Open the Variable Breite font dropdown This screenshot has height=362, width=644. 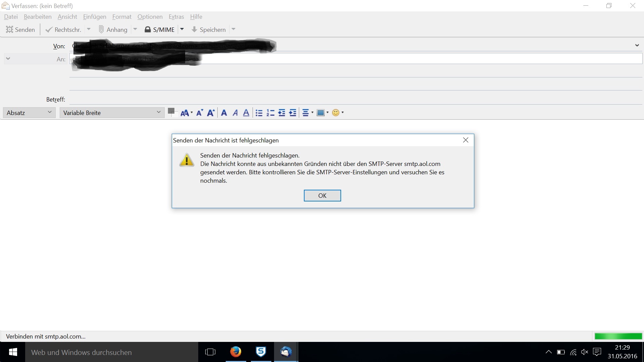(112, 113)
